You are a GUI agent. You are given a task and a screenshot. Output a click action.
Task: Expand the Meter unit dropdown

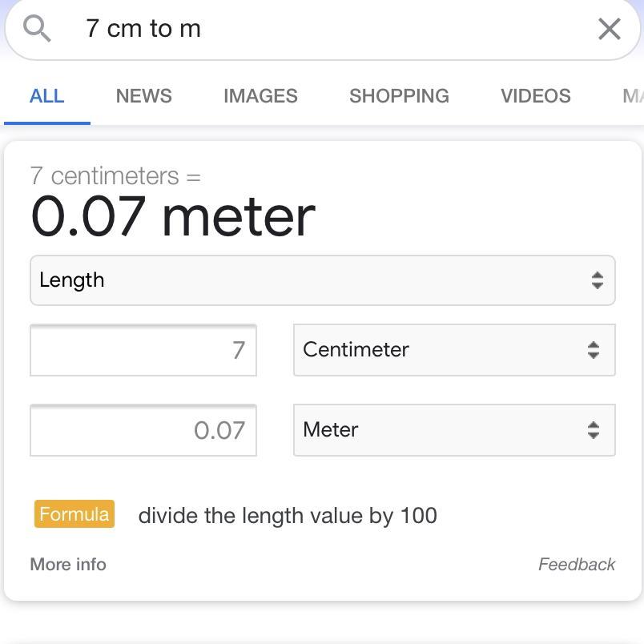tap(454, 430)
